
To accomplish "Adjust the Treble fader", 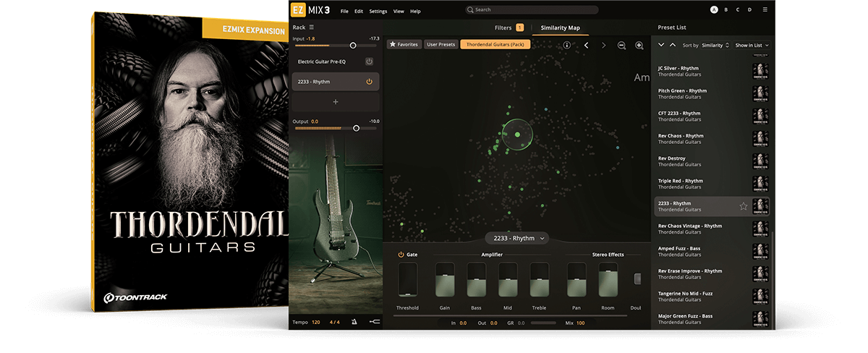I will point(540,280).
